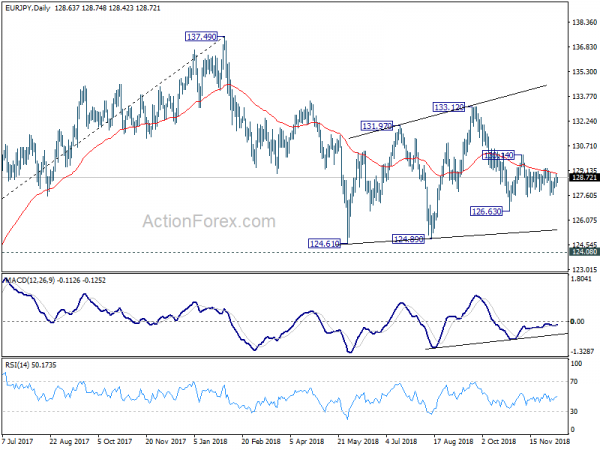
Task: Click the 17 Aug 2018 axis date
Action: coord(453,441)
